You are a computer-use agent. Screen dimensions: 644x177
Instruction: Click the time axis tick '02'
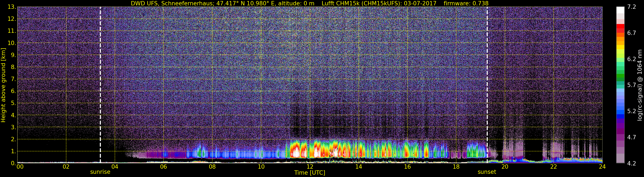[66, 166]
